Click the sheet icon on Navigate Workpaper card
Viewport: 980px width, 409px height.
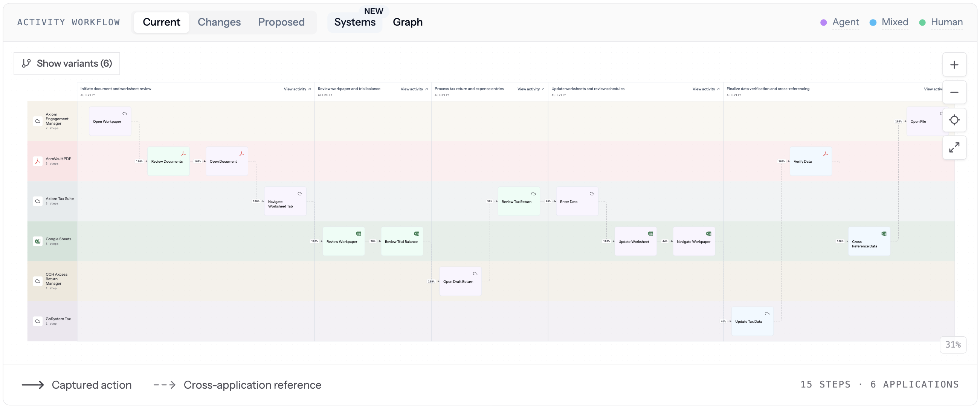pos(709,233)
